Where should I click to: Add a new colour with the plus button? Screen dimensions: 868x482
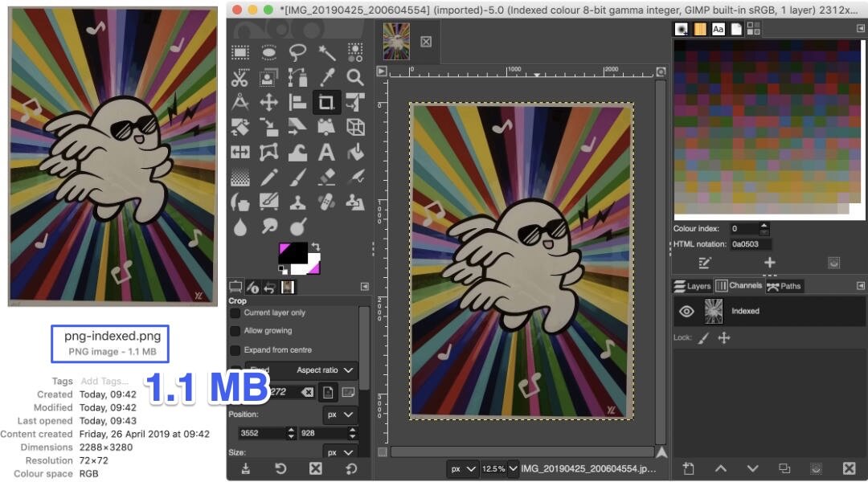click(770, 262)
